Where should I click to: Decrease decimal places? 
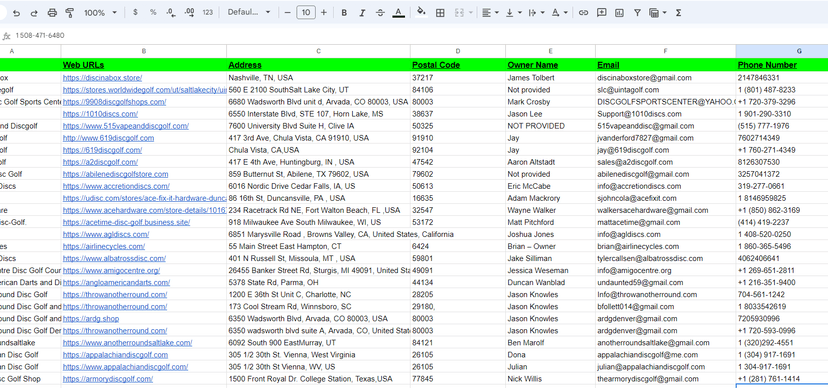pyautogui.click(x=171, y=13)
